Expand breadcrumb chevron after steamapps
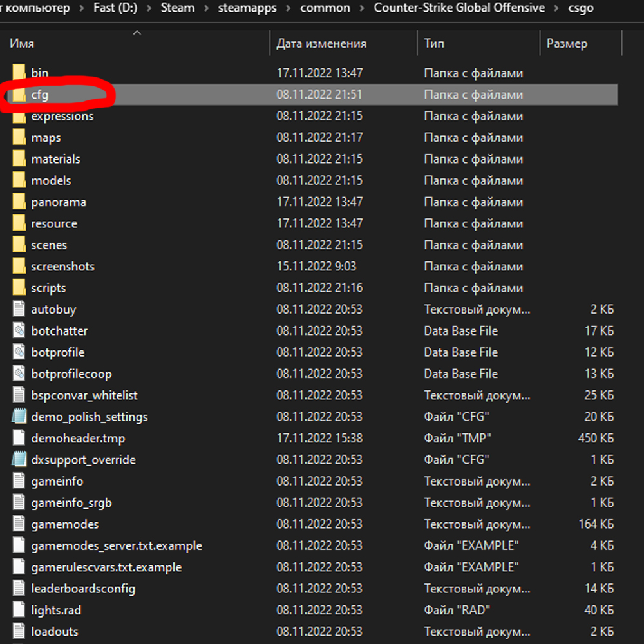 [289, 8]
